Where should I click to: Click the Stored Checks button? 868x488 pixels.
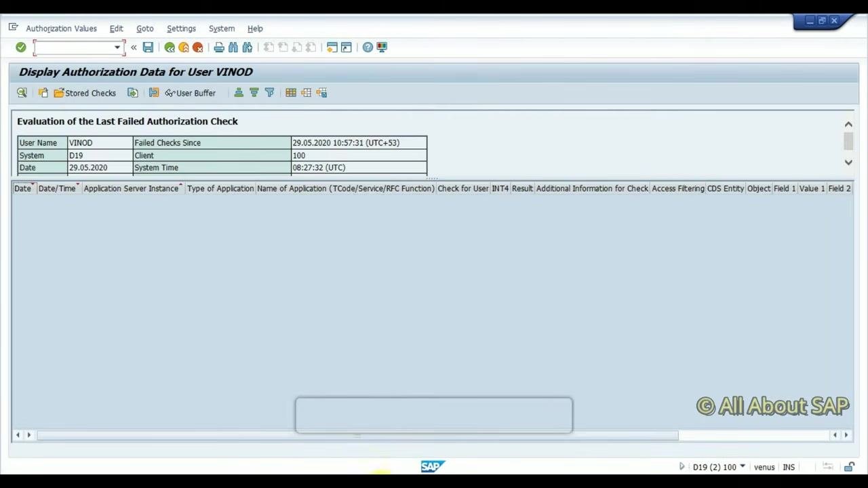85,93
